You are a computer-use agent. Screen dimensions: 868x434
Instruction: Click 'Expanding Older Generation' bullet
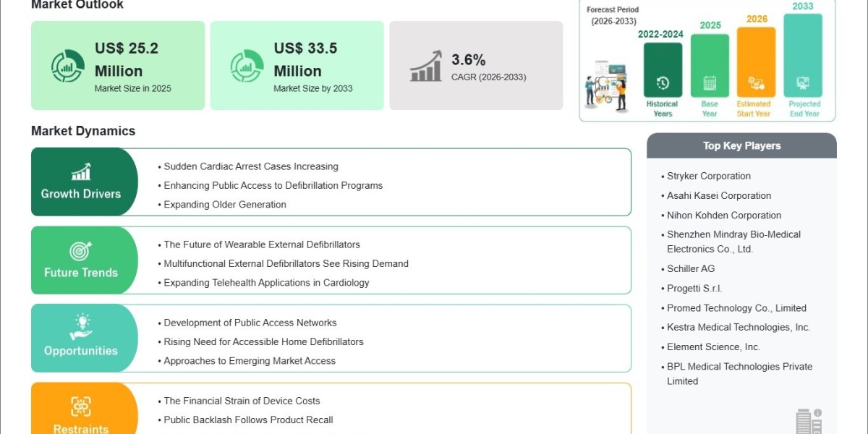225,205
